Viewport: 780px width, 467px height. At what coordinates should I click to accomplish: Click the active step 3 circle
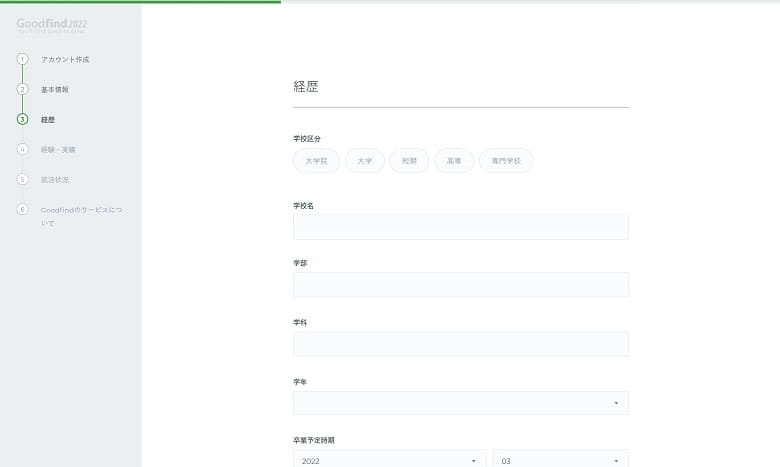click(x=22, y=119)
